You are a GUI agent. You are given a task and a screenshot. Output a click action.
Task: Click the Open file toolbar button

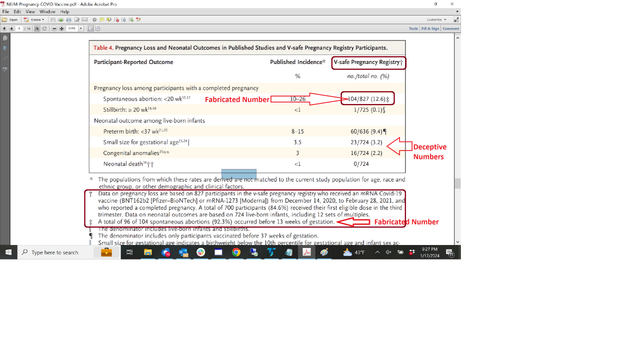click(x=10, y=20)
